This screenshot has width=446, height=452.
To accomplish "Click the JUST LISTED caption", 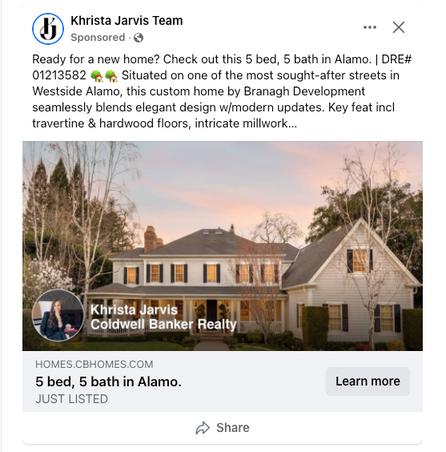I will point(72,399).
